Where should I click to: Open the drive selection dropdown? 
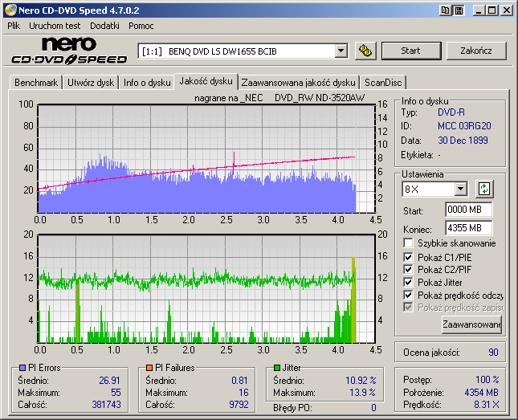341,51
